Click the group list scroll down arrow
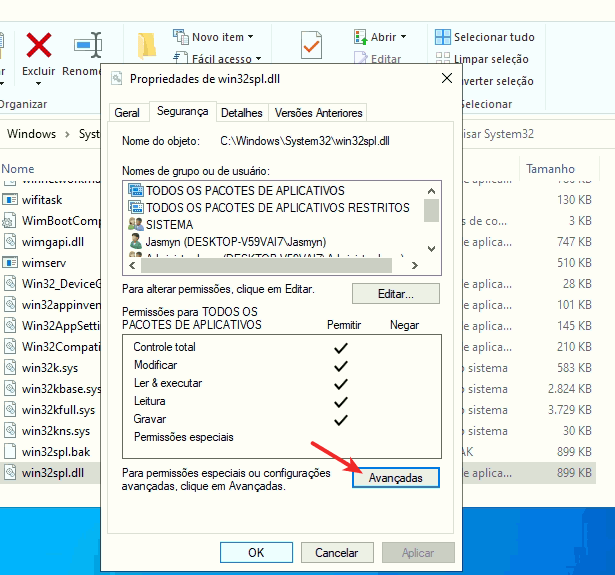615x575 pixels. (x=431, y=249)
